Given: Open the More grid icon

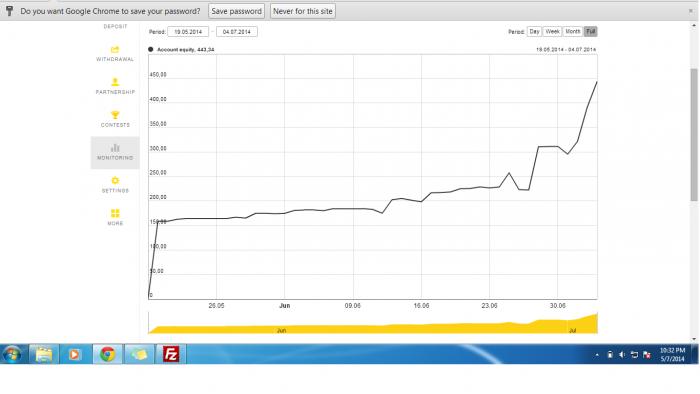Looking at the screenshot, I should (x=115, y=213).
